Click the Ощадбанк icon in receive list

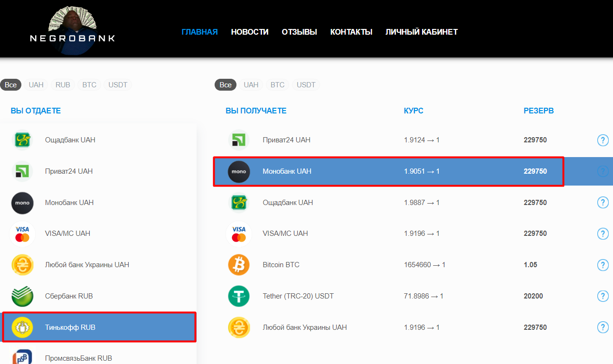click(x=239, y=203)
